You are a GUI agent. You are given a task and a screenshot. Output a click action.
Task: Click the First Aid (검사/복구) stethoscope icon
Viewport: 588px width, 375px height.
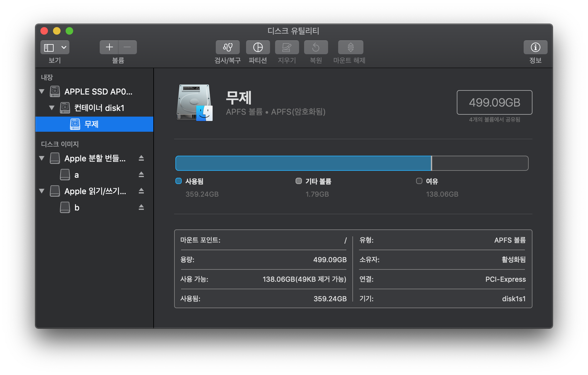[227, 47]
